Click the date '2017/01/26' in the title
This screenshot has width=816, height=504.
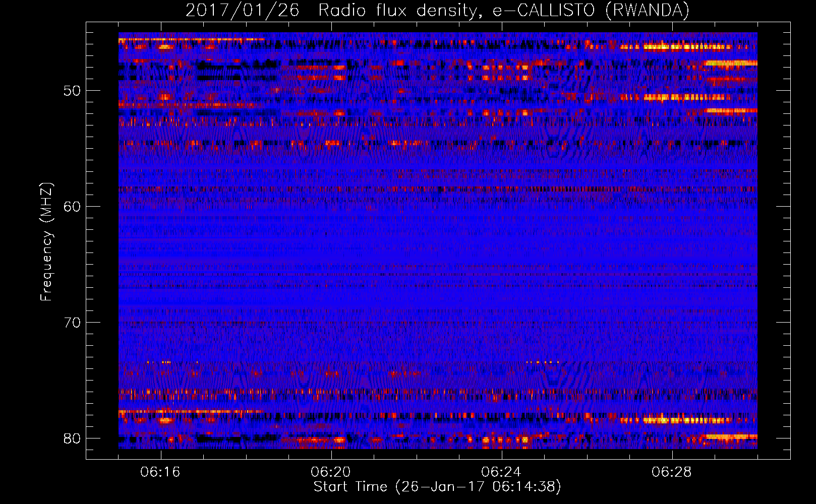242,11
